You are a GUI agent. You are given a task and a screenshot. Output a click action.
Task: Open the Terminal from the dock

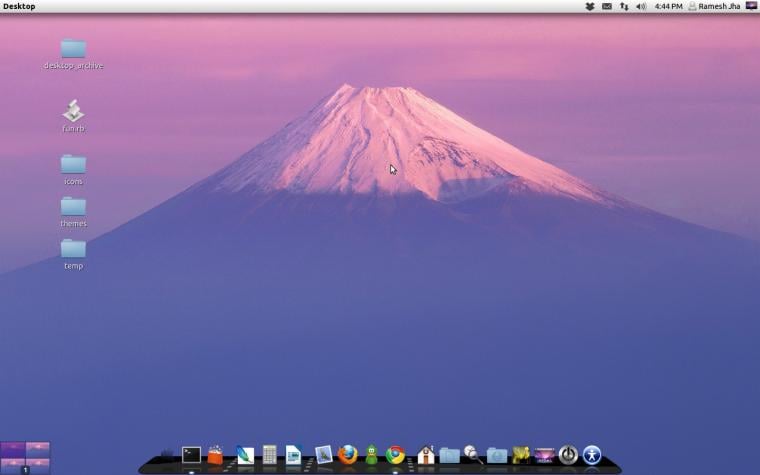191,455
